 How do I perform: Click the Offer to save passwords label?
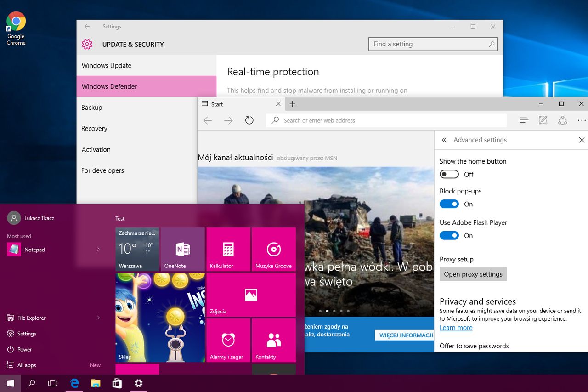474,346
